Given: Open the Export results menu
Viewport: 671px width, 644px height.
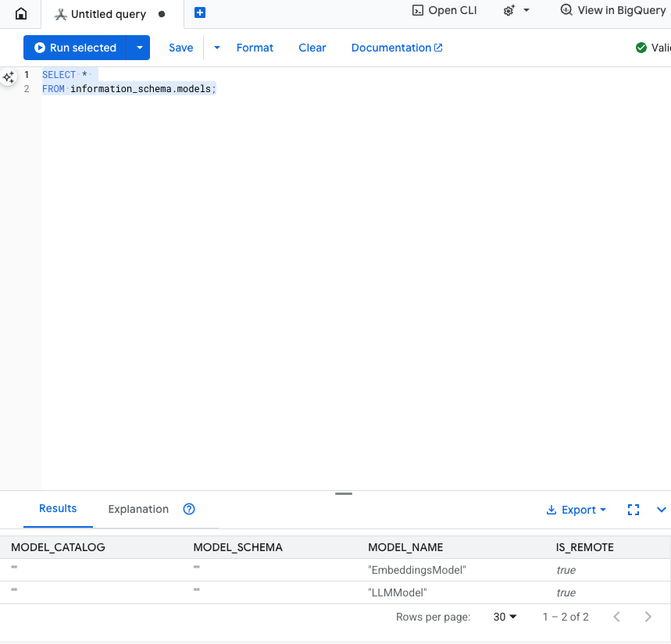Looking at the screenshot, I should point(576,510).
